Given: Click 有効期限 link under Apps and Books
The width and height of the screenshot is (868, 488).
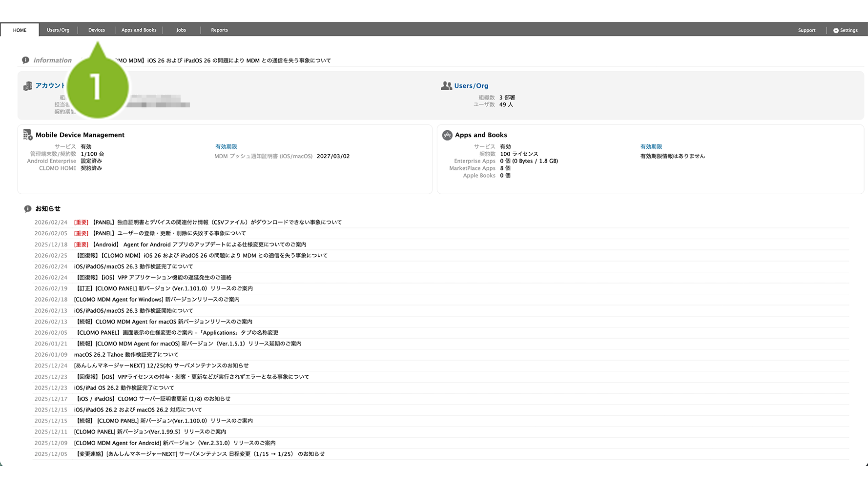Looking at the screenshot, I should point(651,147).
